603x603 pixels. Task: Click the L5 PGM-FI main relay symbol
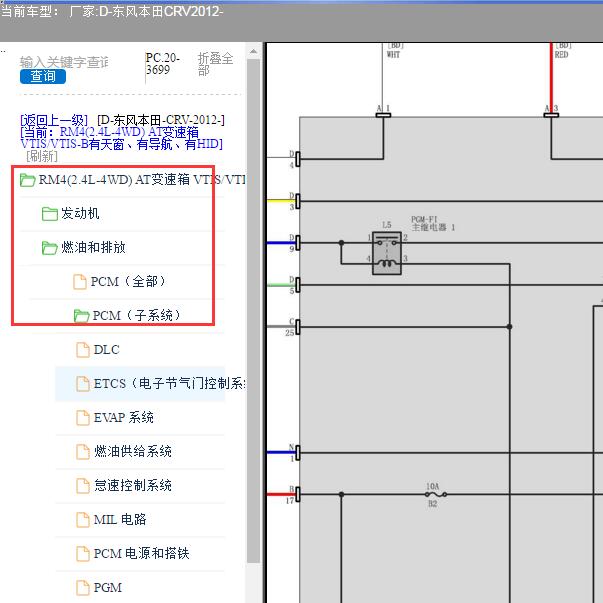point(387,253)
